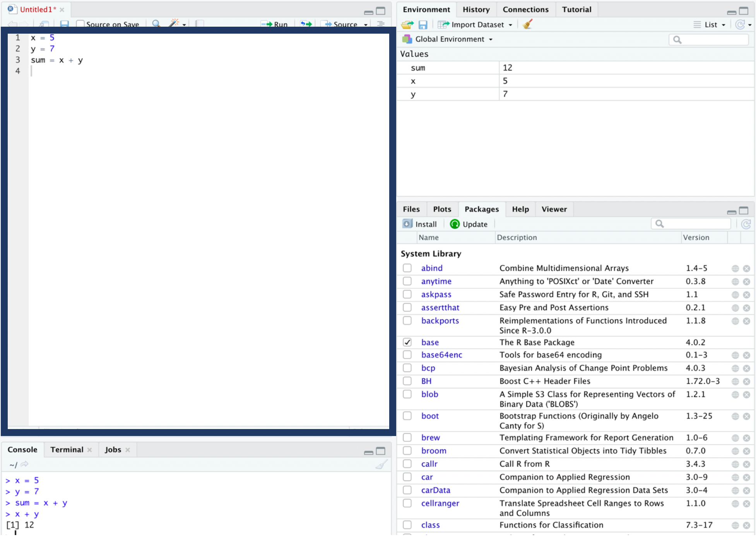Viewport: 756px width, 537px height.
Task: Enable the Source on Save checkbox
Action: click(x=80, y=24)
